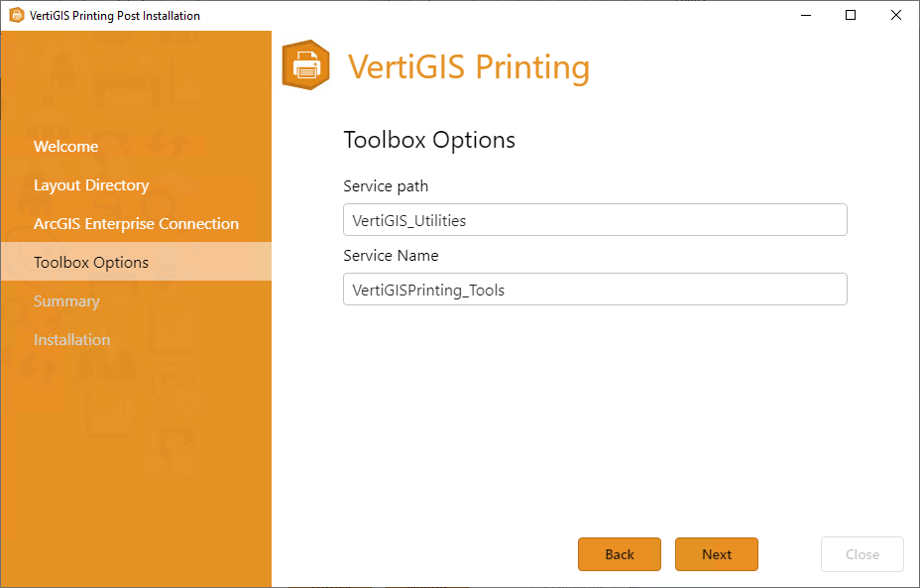Click the disabled Close button
Viewport: 920px width, 588px height.
[x=862, y=554]
